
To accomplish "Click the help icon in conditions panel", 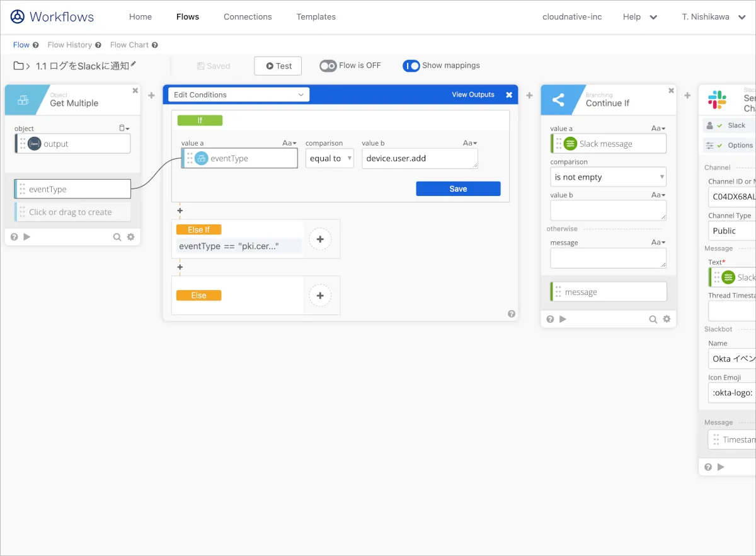I will point(511,314).
